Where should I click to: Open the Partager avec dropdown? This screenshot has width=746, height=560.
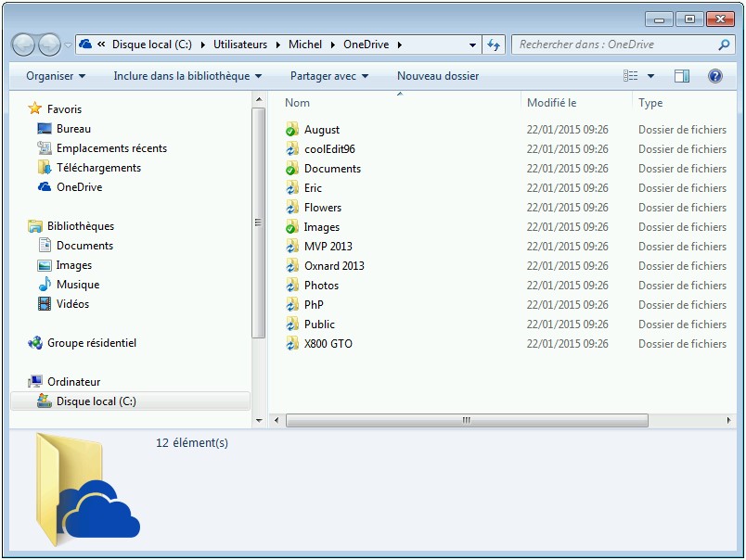pyautogui.click(x=329, y=76)
